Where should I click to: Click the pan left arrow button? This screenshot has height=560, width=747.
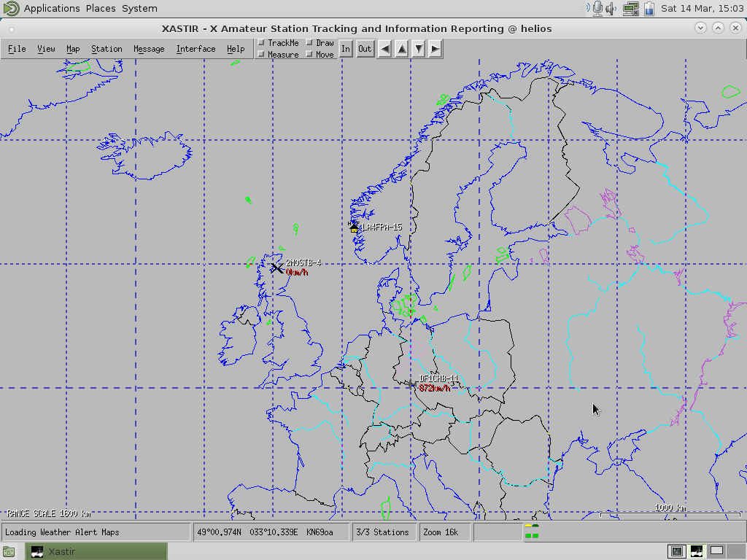[x=384, y=48]
